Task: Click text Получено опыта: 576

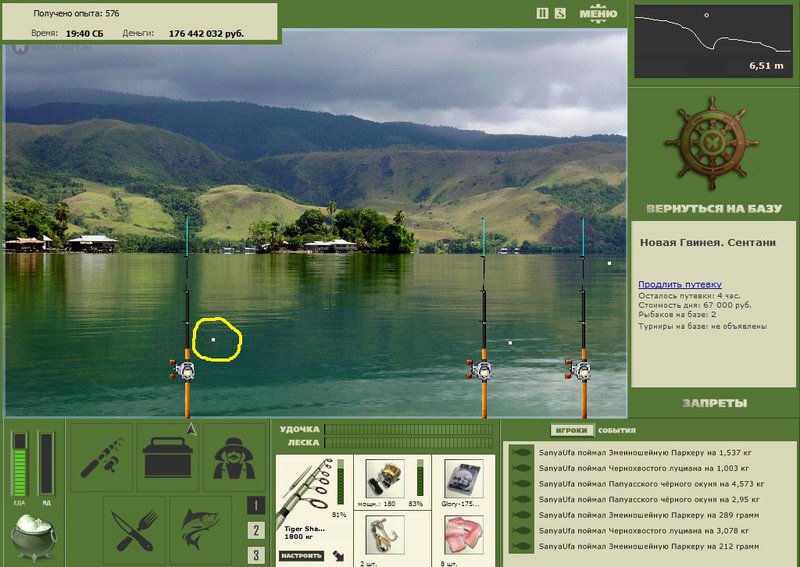Action: coord(76,13)
